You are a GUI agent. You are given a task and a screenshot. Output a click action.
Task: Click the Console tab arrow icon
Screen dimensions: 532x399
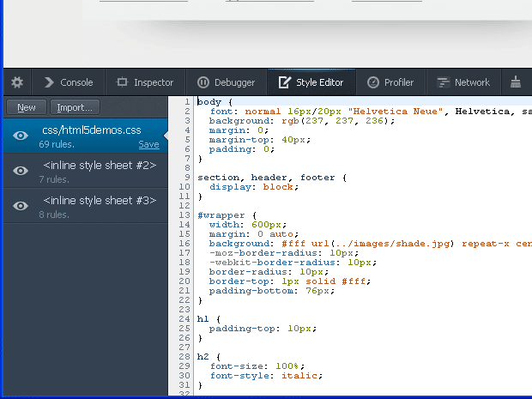tap(49, 82)
